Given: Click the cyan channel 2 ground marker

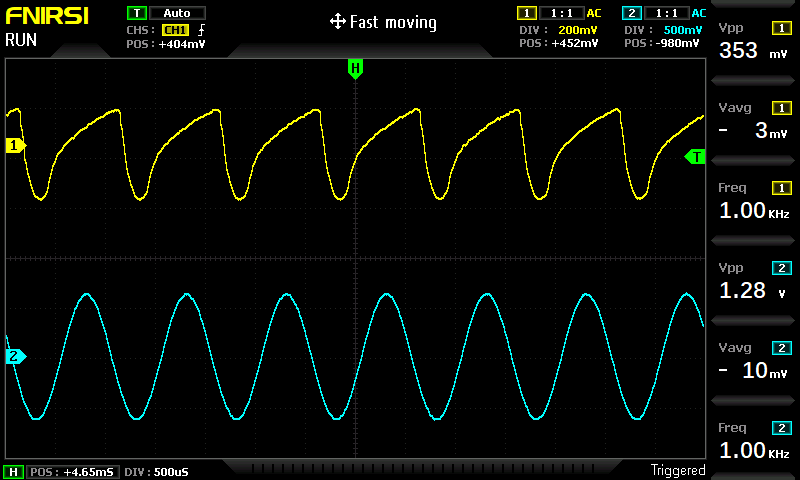Looking at the screenshot, I should (16, 356).
